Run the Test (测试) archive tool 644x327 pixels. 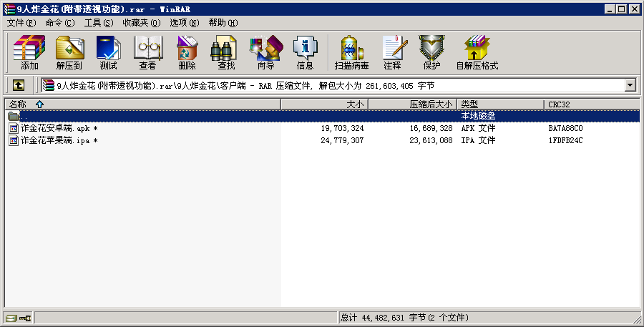pyautogui.click(x=108, y=52)
